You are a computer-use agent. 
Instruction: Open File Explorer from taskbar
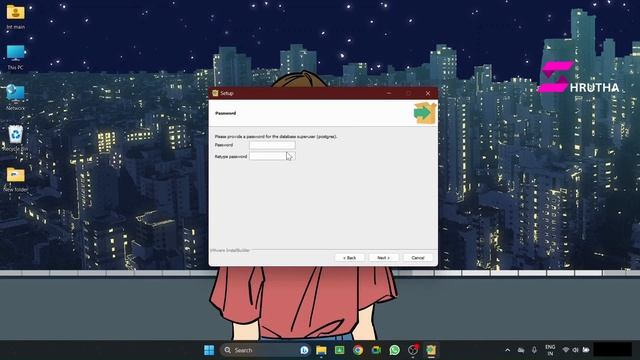(x=321, y=350)
